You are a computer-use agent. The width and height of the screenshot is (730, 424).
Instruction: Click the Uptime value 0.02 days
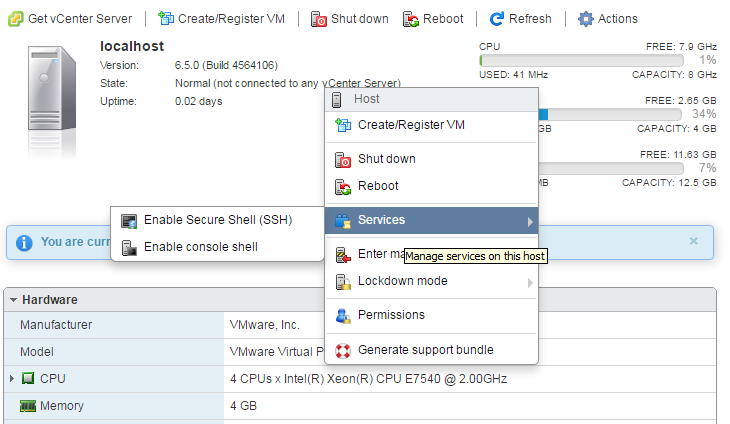coord(198,101)
